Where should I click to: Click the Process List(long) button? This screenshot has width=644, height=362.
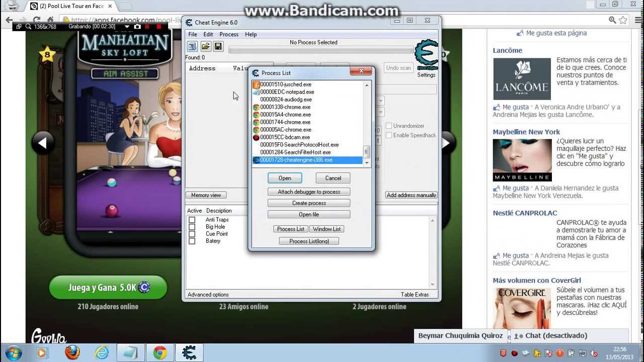tap(309, 241)
